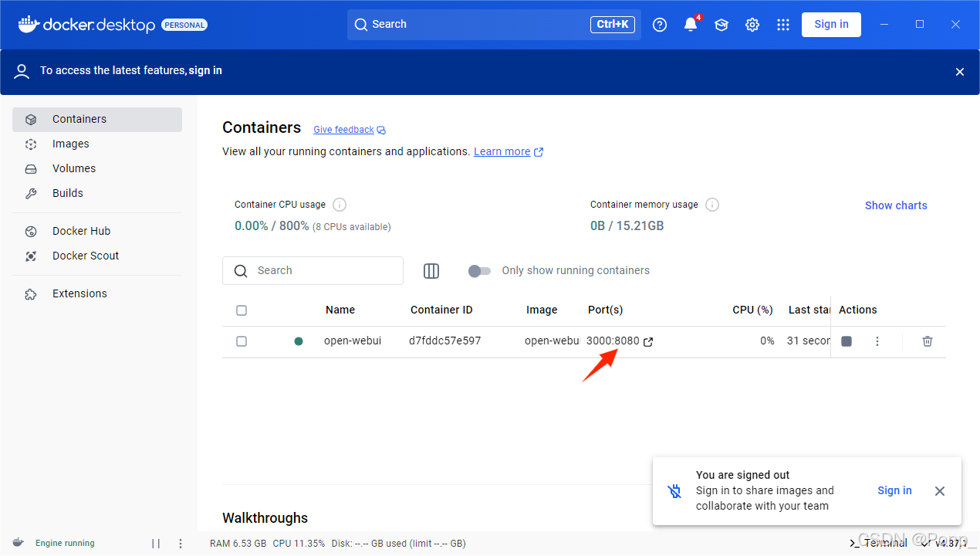
Task: Click the Image column header
Action: [x=542, y=310]
